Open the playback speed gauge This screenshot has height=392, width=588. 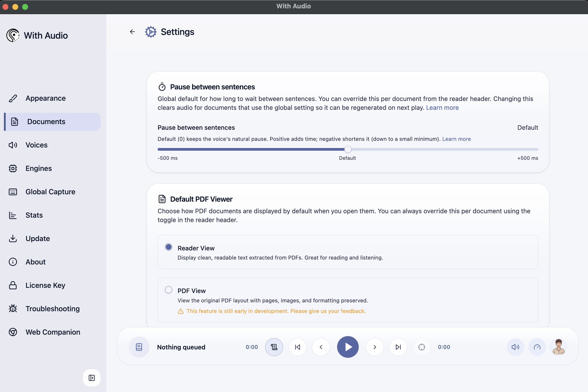537,347
